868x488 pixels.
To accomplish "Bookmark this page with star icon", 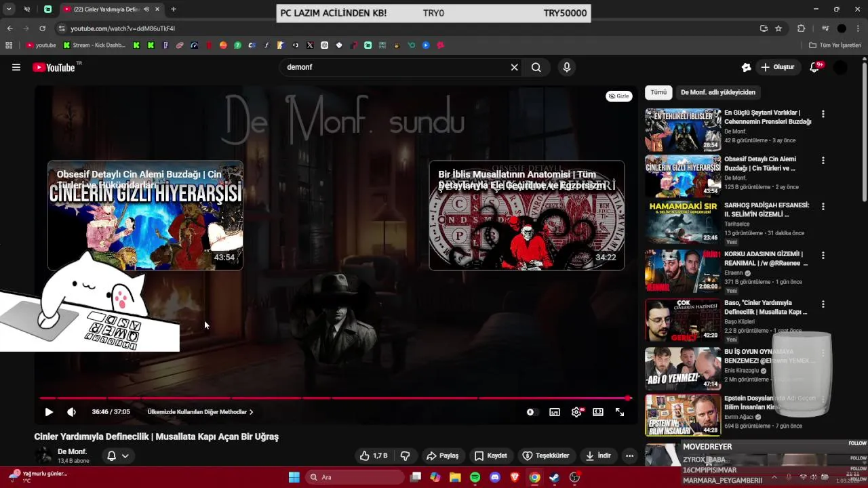I will pos(778,28).
